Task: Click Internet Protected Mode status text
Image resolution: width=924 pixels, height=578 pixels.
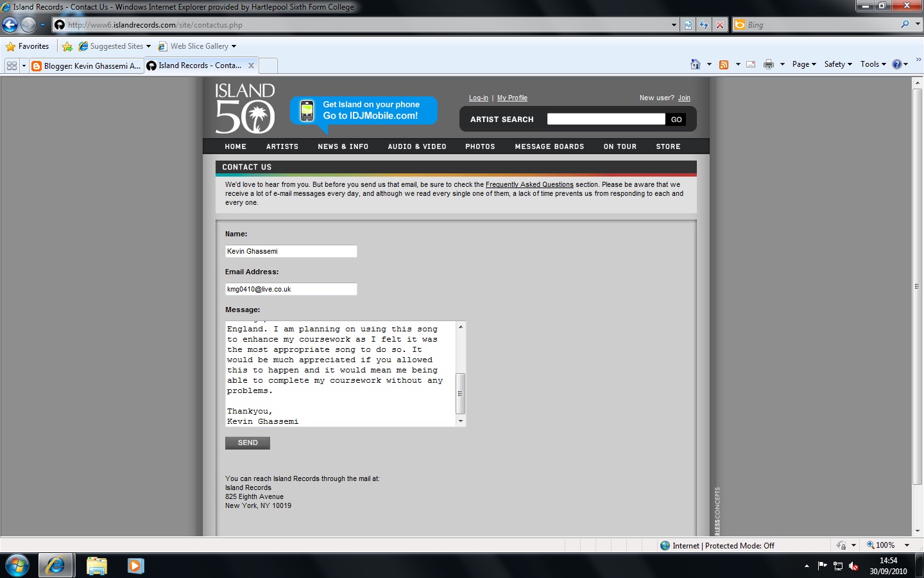Action: [723, 546]
